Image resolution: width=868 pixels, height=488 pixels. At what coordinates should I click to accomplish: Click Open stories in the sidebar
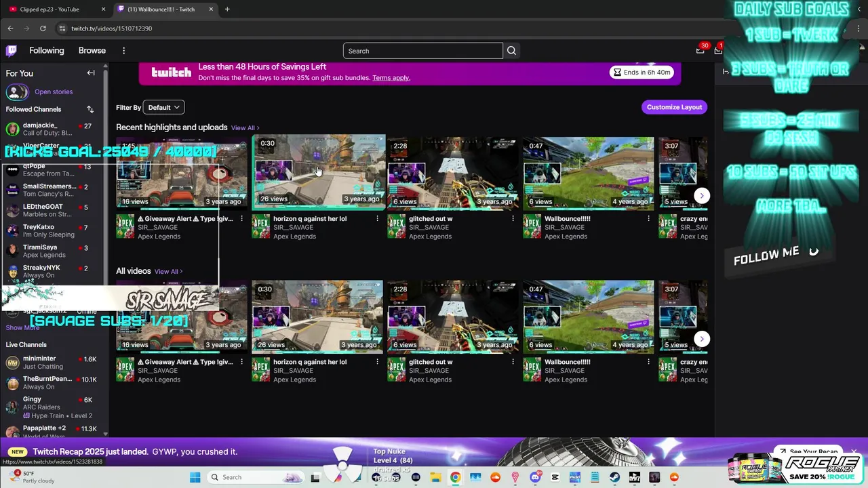54,91
